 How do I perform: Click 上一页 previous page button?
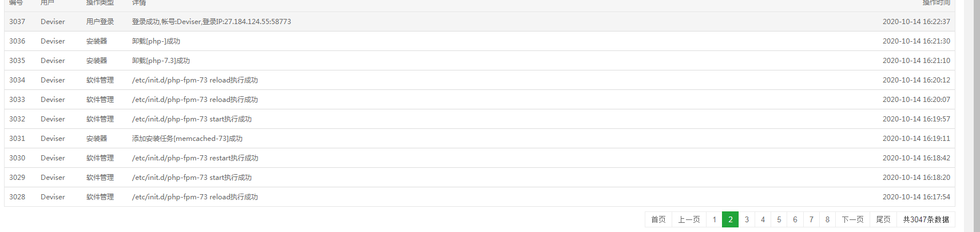(689, 219)
